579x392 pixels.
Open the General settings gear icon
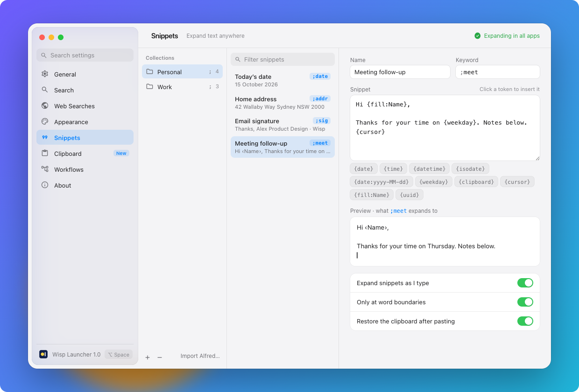(x=45, y=74)
